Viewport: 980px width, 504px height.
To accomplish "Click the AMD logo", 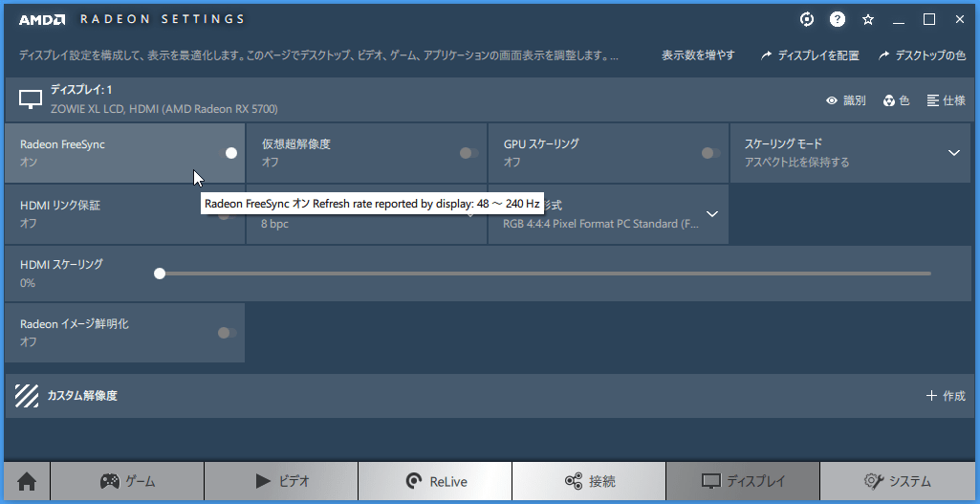I will [x=42, y=19].
